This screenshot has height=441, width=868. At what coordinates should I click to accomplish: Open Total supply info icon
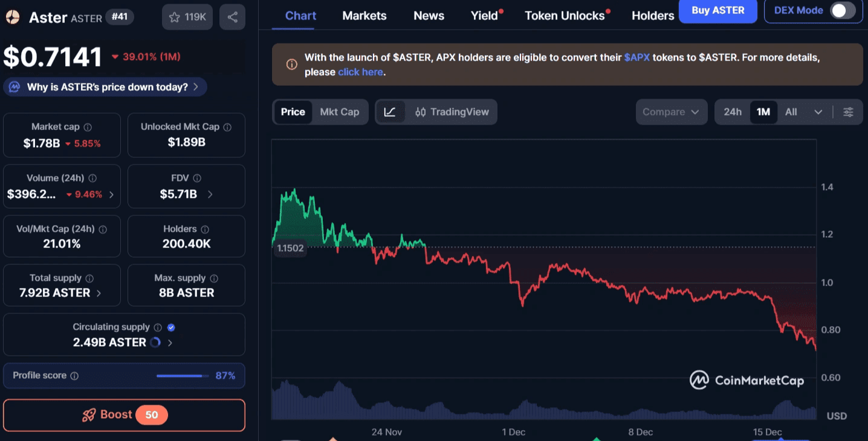89,278
